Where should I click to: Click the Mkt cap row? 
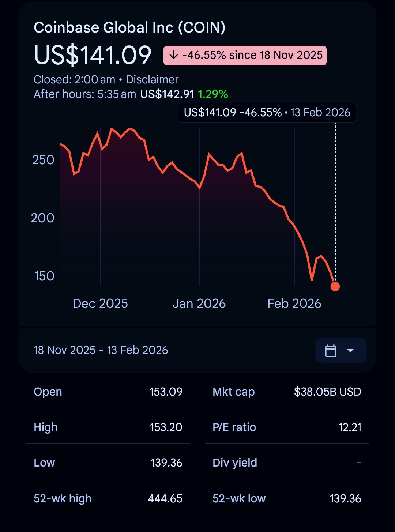[287, 392]
